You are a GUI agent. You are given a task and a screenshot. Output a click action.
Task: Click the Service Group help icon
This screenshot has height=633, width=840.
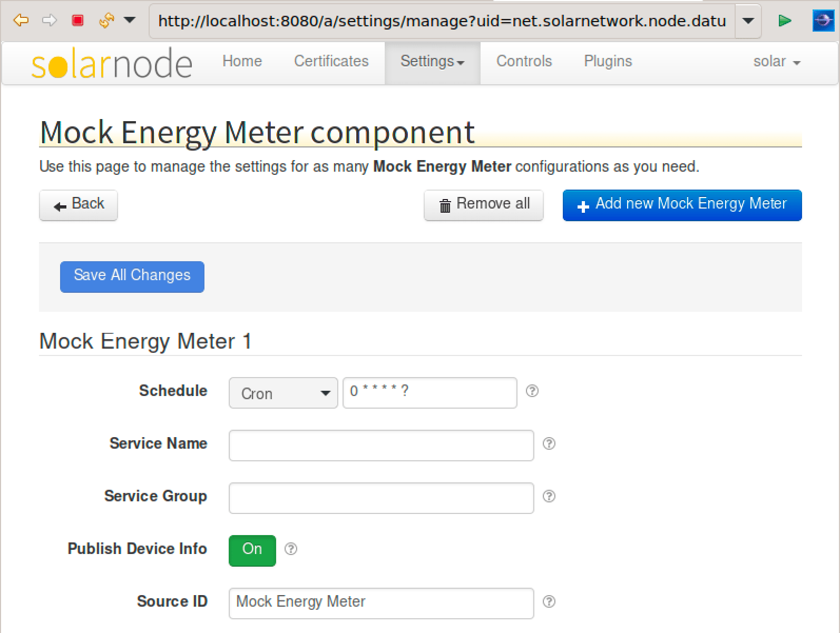[549, 496]
